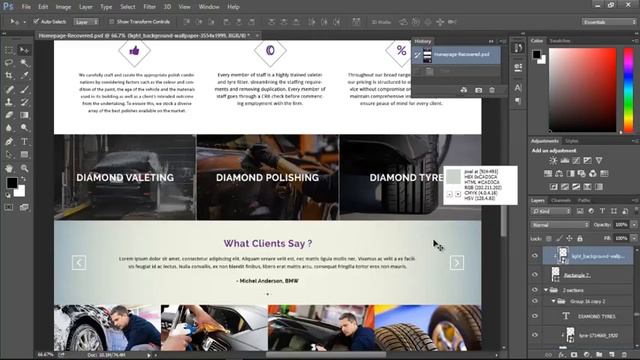Select the Crop tool
640x360 pixels.
click(9, 76)
